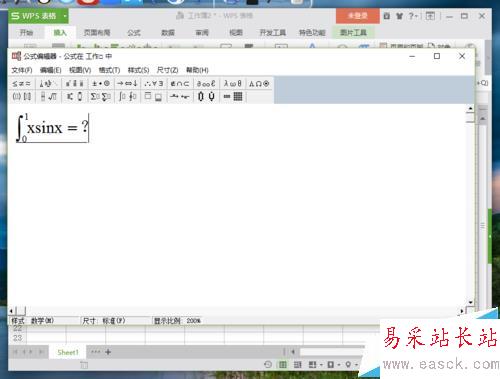Click the vertical scrollbar down arrow in formula editor

coord(470,302)
